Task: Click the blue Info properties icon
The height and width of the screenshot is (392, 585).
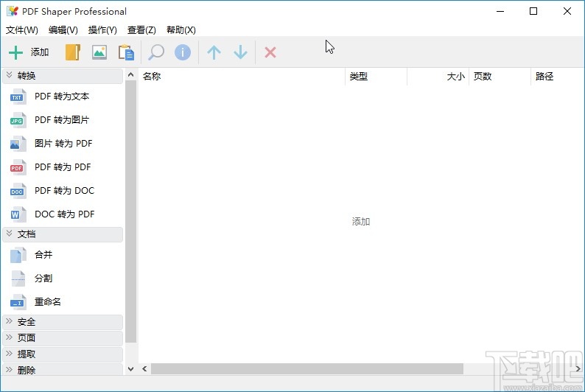Action: (x=183, y=52)
